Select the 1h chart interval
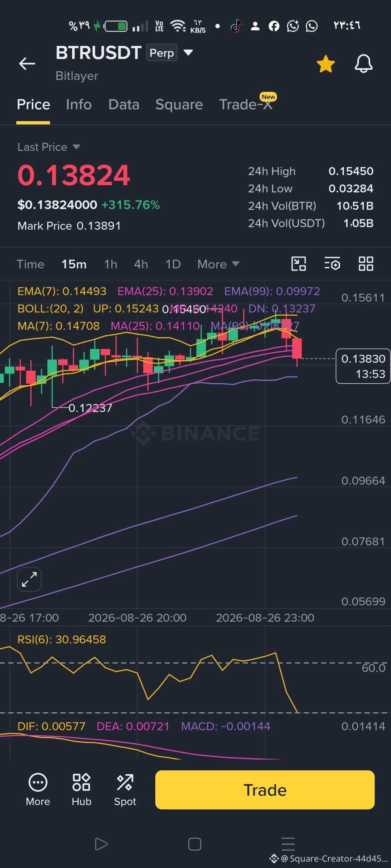The width and height of the screenshot is (391, 868). click(110, 264)
